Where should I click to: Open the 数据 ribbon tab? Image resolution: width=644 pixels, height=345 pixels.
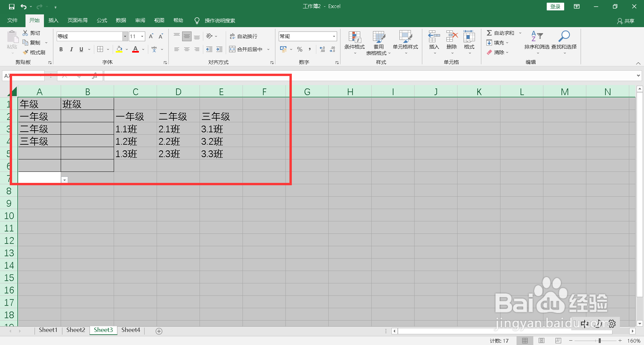[121, 20]
